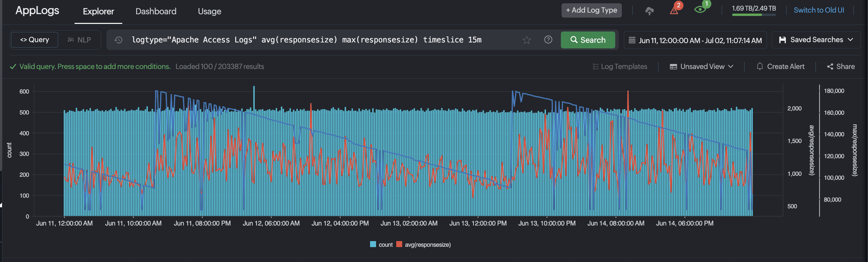Click the 'Jun 13, 12:00:00 PM' axis label
The height and width of the screenshot is (262, 868).
pyautogui.click(x=478, y=223)
